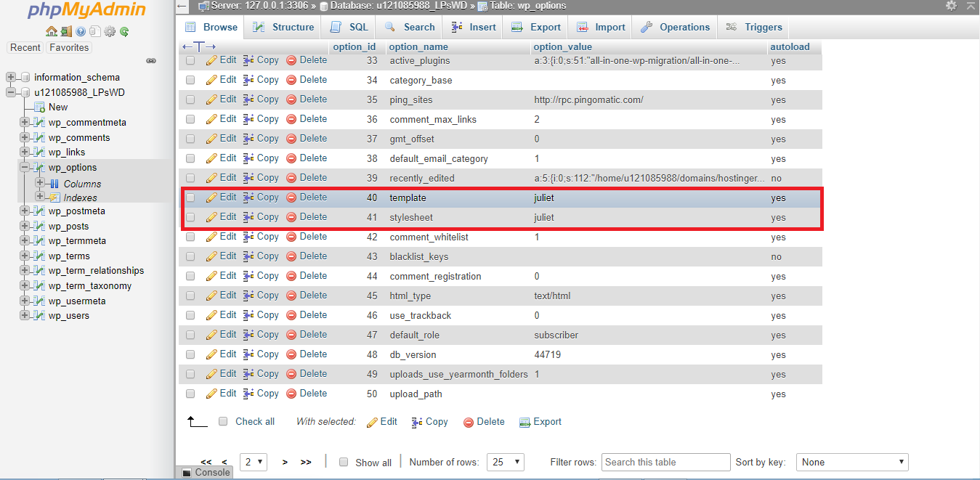Refresh navigation panel with green reload icon

pyautogui.click(x=123, y=32)
